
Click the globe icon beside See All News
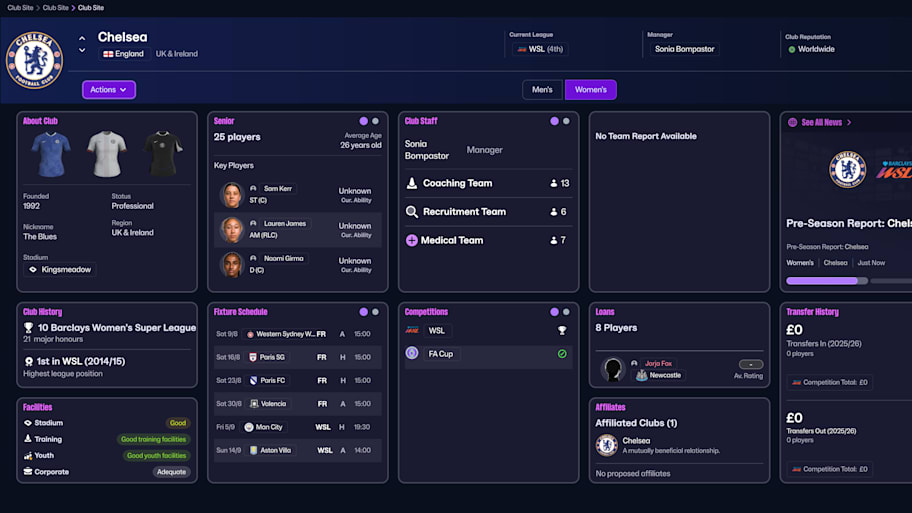pos(792,122)
